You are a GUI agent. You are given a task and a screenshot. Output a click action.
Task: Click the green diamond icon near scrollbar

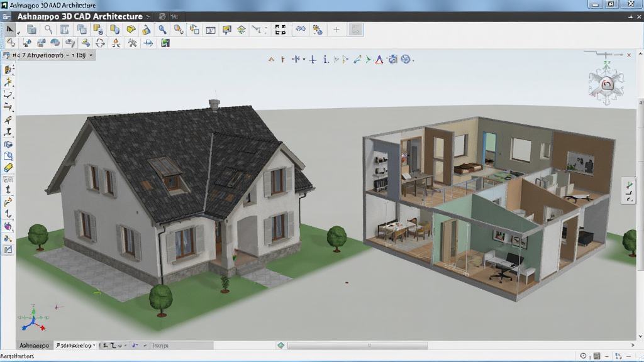tap(281, 346)
